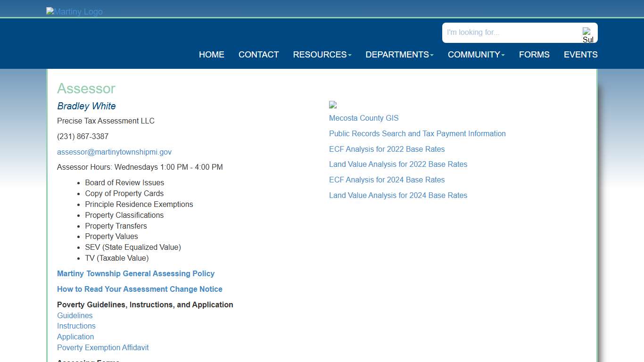Image resolution: width=644 pixels, height=362 pixels.
Task: Go to the Home page
Action: pos(211,55)
